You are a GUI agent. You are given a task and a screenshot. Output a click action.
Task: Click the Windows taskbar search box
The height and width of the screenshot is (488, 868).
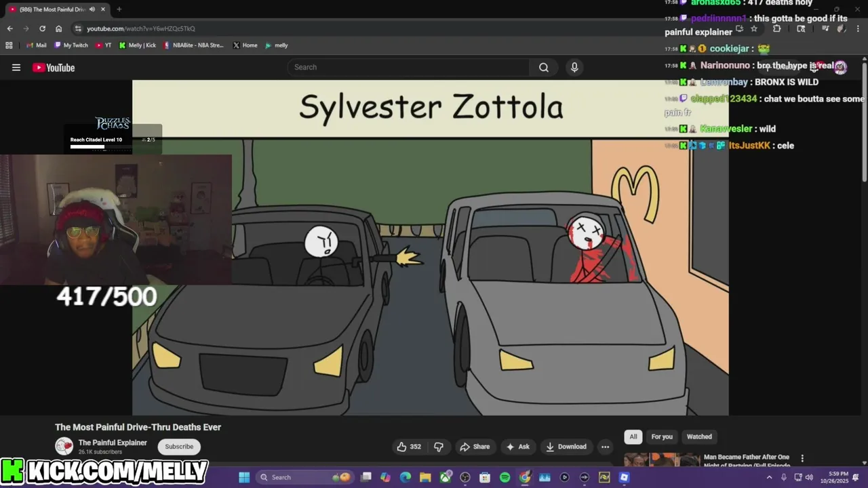(305, 477)
